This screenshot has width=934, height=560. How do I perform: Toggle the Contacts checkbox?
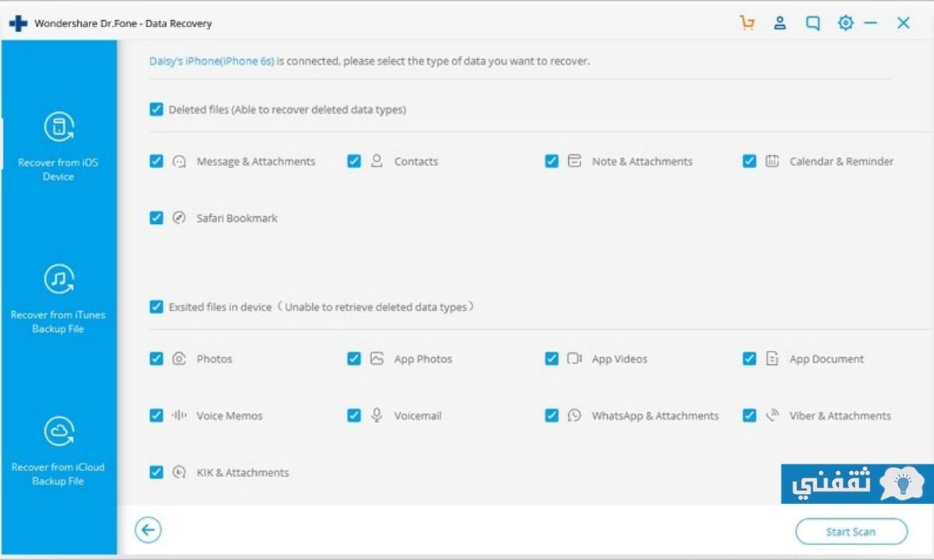point(354,161)
